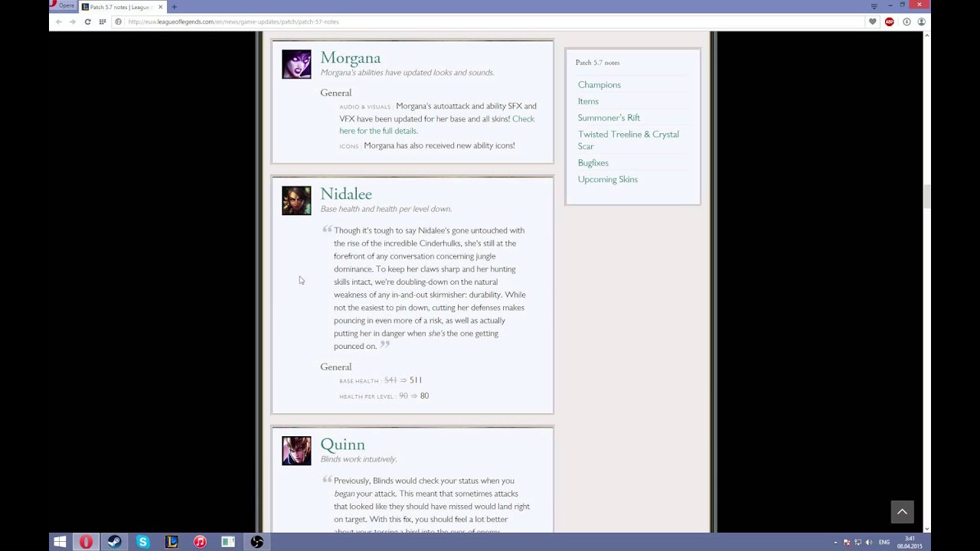Open the Opera menu button

(63, 6)
